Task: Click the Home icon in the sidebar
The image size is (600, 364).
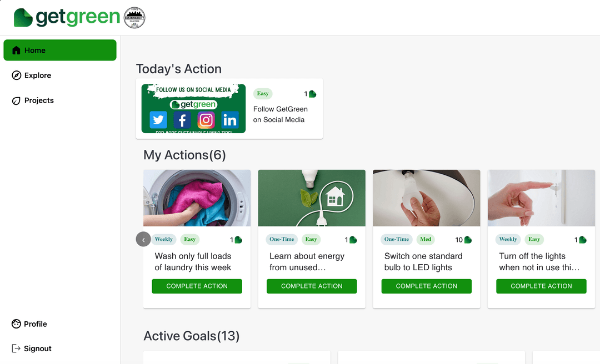Action: 16,50
